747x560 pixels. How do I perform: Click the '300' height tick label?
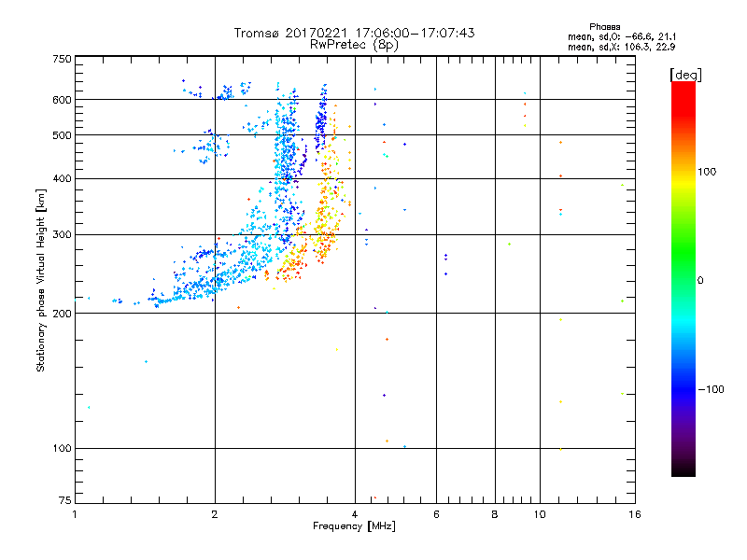coord(62,235)
